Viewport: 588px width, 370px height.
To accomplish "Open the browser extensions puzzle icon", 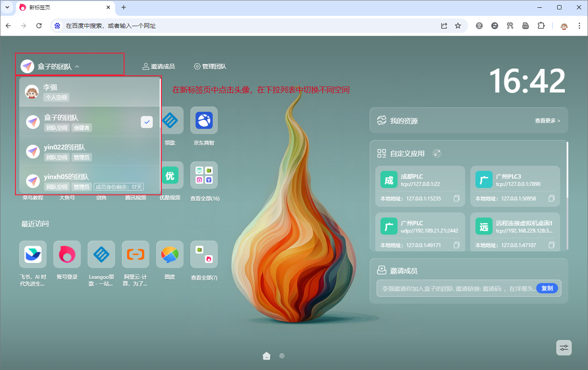I will click(541, 26).
